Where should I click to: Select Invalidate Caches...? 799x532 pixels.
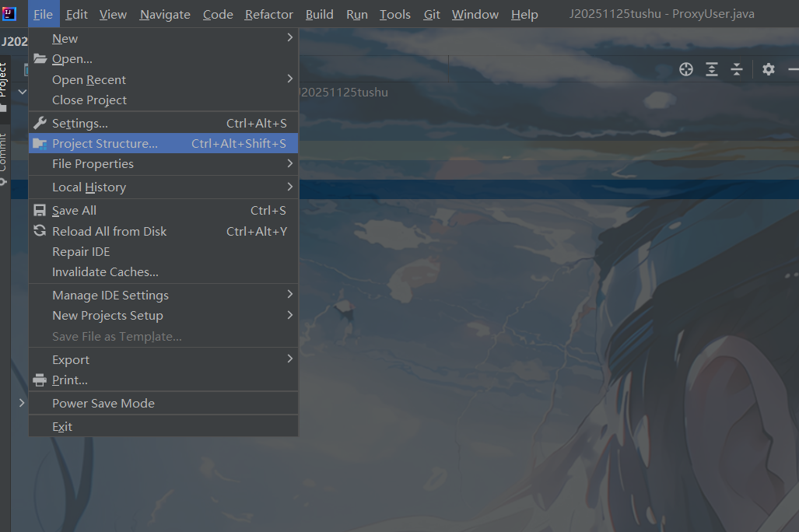coord(163,272)
